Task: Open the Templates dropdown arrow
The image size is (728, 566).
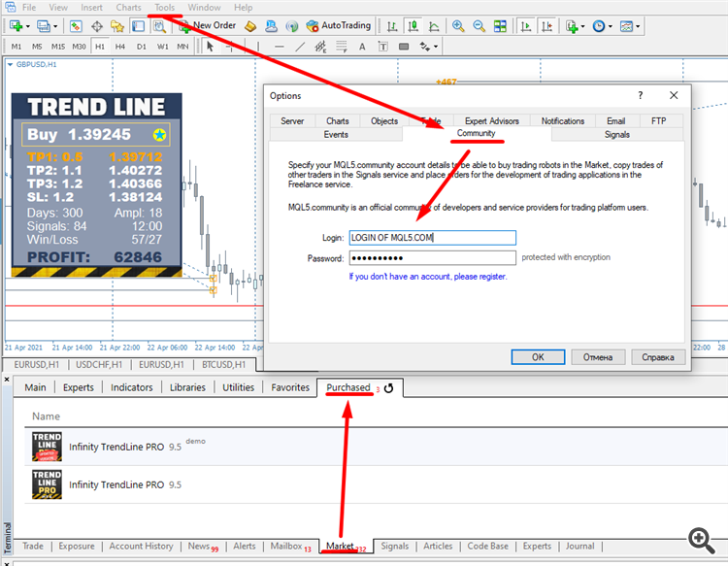Action: coord(638,26)
